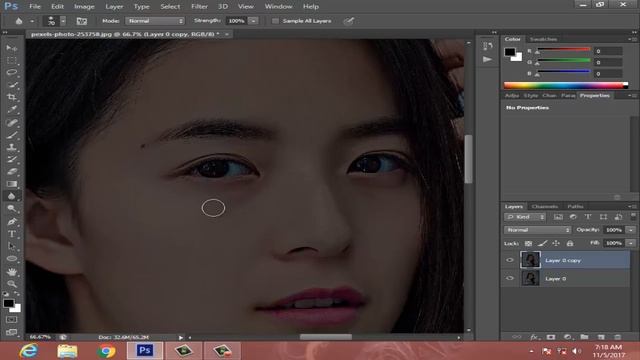Switch to the Paths tab
This screenshot has width=640, height=360.
576,207
